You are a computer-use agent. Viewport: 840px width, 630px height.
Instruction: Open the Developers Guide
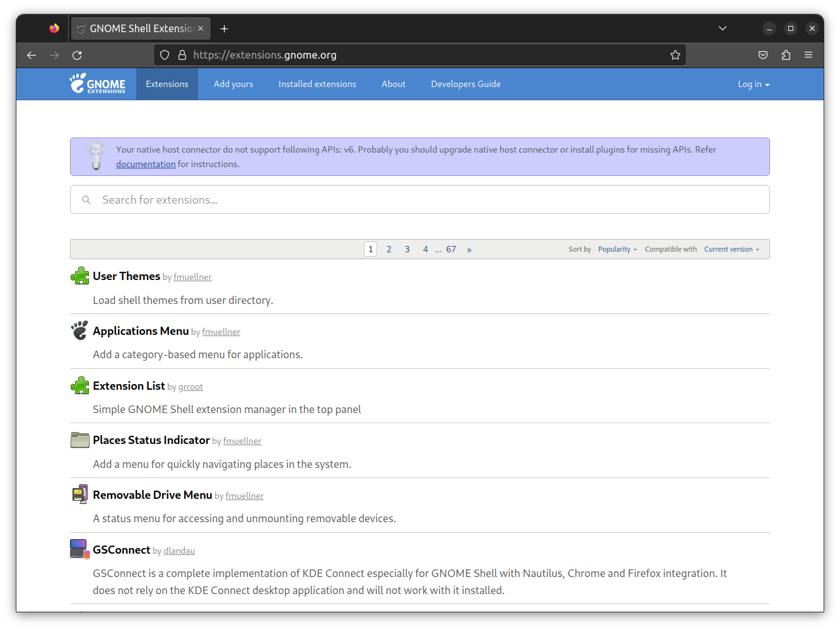pyautogui.click(x=466, y=84)
